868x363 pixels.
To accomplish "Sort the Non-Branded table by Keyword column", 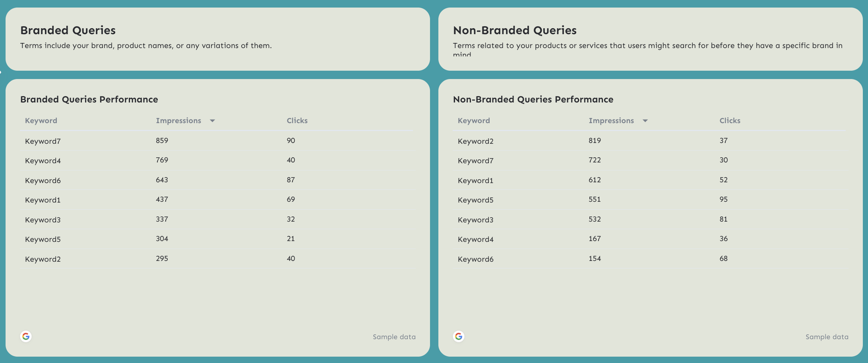I will click(474, 120).
